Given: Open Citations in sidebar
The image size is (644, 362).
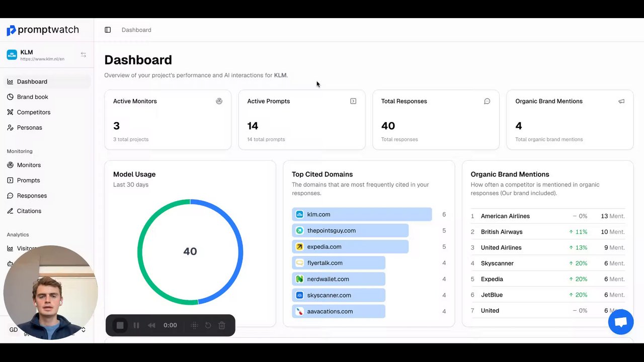Looking at the screenshot, I should 47,211.
